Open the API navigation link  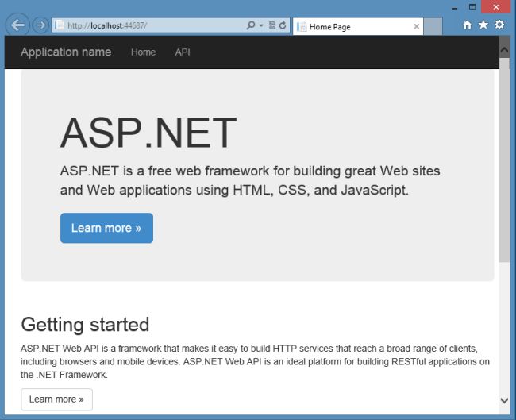click(x=183, y=52)
